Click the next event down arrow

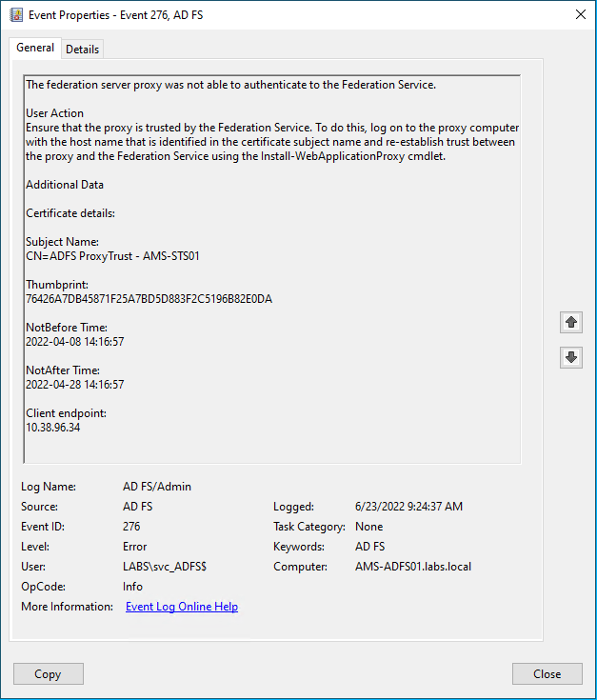click(x=571, y=357)
